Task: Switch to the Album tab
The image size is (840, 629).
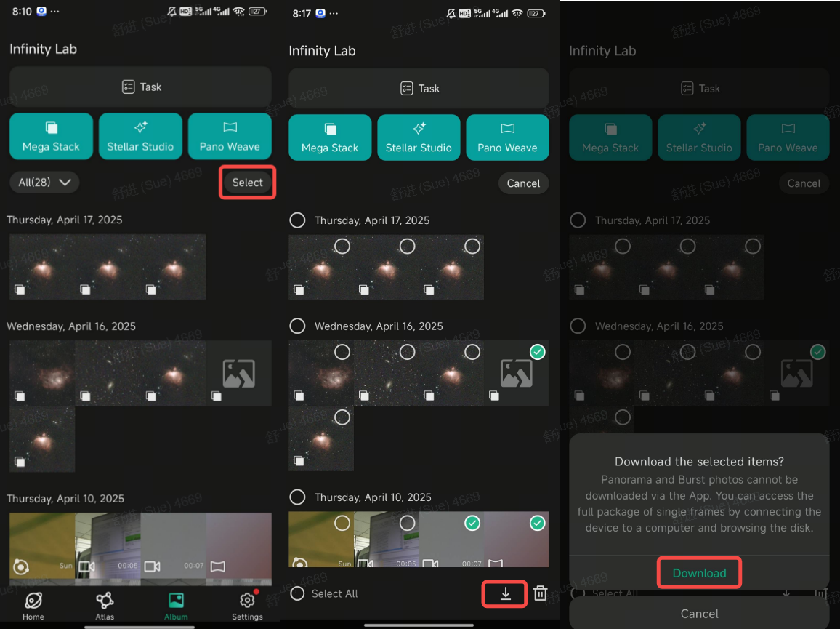Action: pyautogui.click(x=176, y=606)
